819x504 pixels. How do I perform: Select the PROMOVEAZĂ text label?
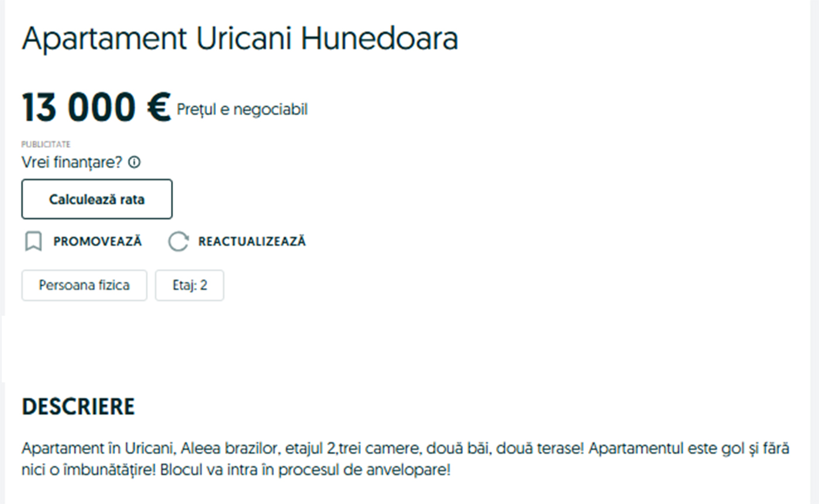coord(98,241)
